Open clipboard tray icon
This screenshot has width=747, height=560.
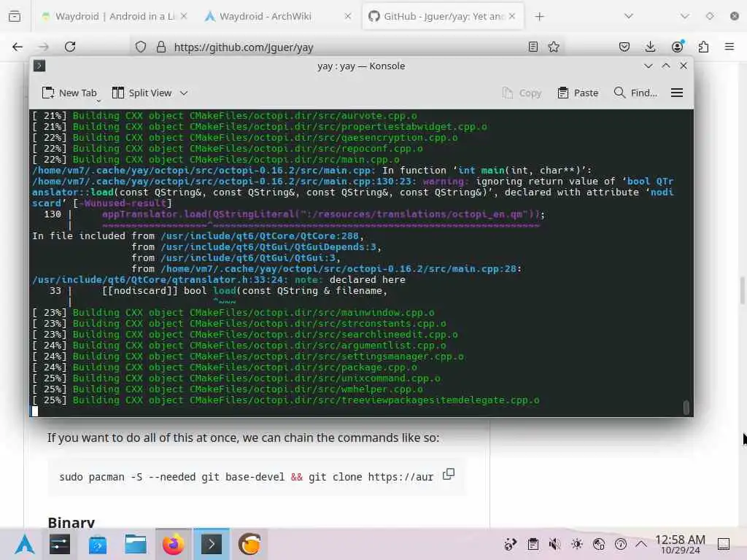[533, 544]
